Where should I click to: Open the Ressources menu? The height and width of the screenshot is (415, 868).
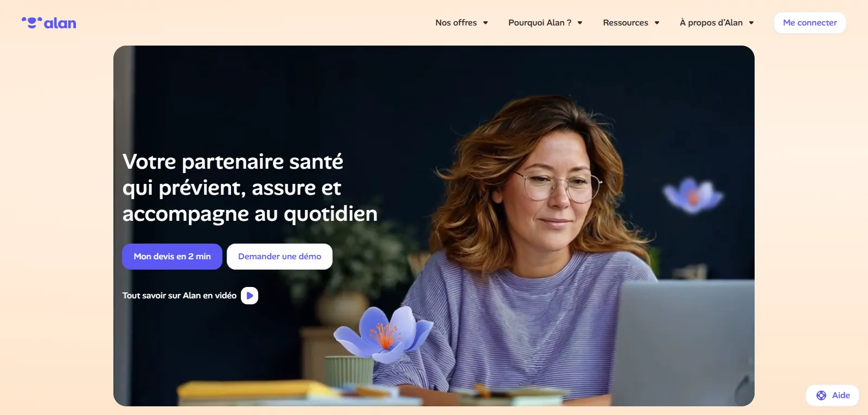(x=631, y=23)
